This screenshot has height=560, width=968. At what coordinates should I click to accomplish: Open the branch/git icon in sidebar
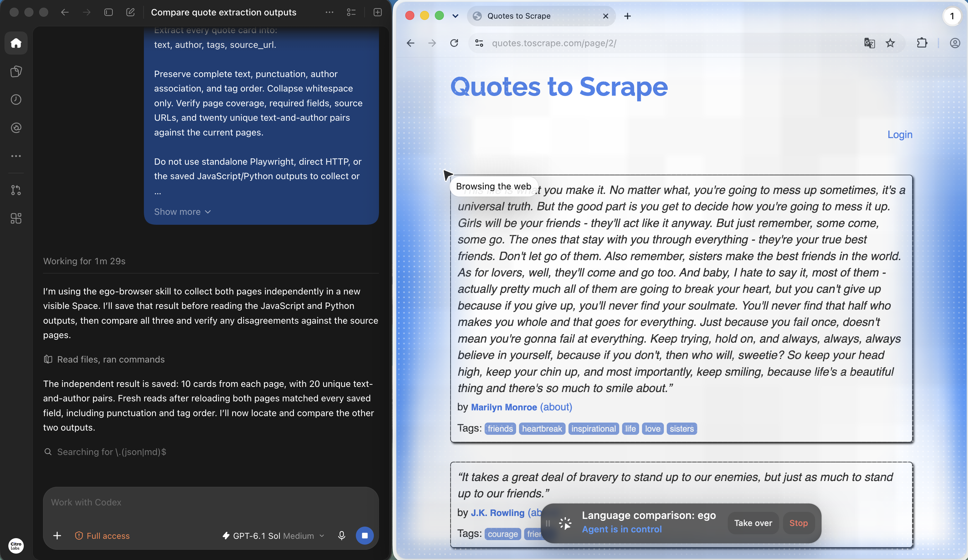[16, 190]
